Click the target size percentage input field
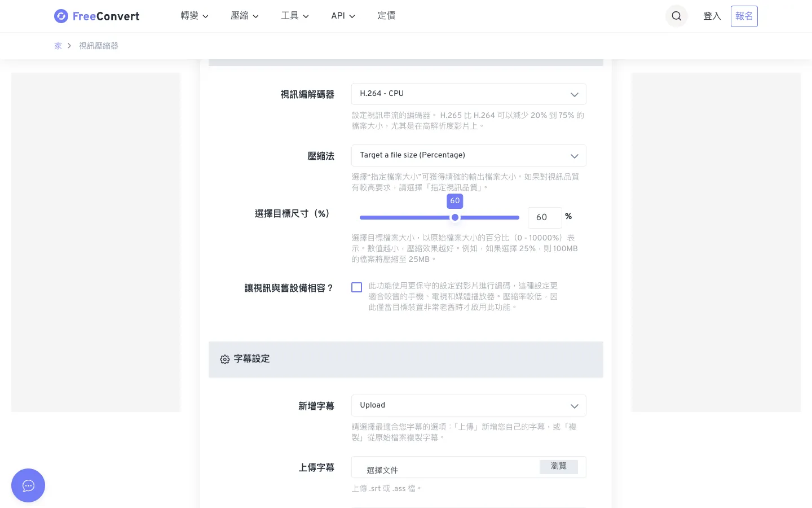812x508 pixels. pyautogui.click(x=545, y=217)
